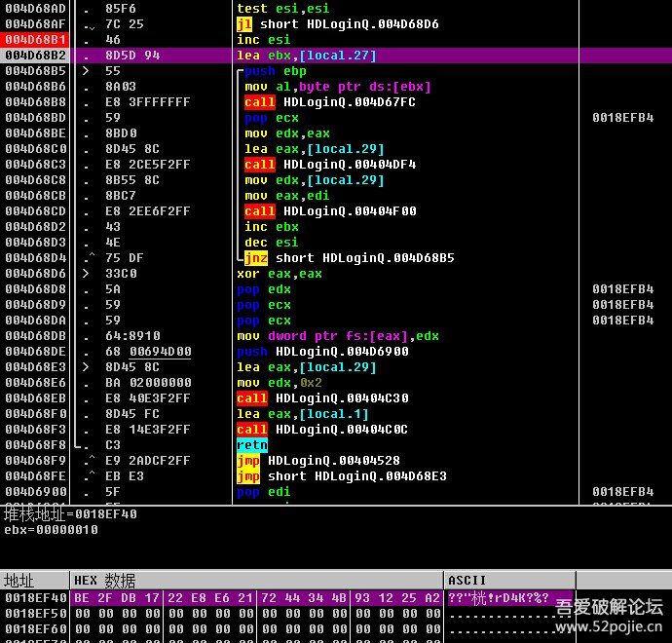Click the jump target marker at 004D68B5

[86, 71]
